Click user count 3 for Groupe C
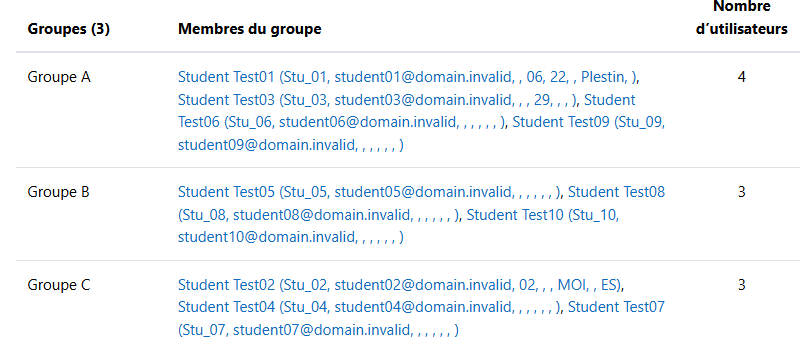The height and width of the screenshot is (360, 810). click(x=742, y=285)
